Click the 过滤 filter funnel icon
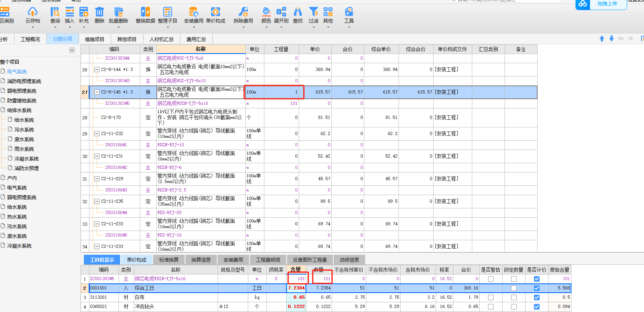Image resolution: width=644 pixels, height=312 pixels. 314,12
